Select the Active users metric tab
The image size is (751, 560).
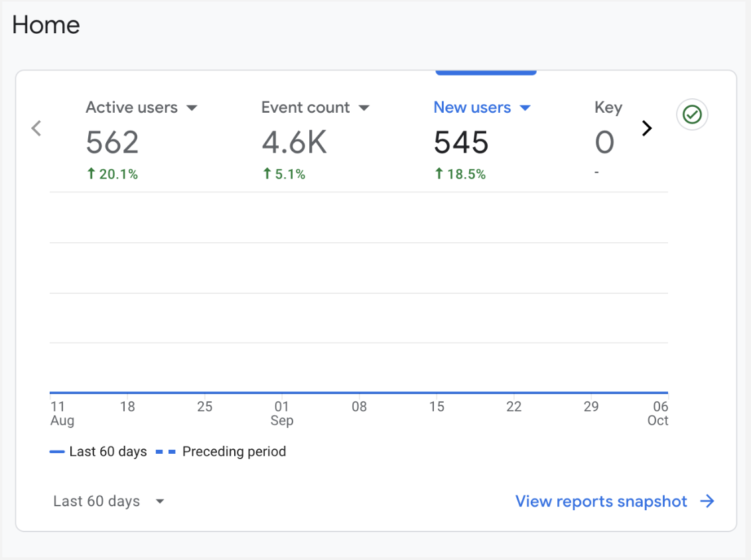[131, 107]
